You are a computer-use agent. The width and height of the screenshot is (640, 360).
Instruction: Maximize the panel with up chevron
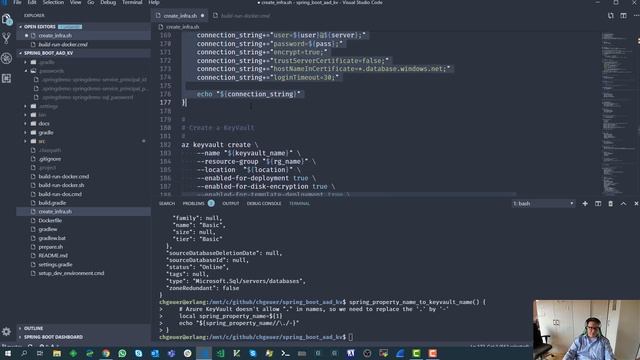pyautogui.click(x=623, y=203)
